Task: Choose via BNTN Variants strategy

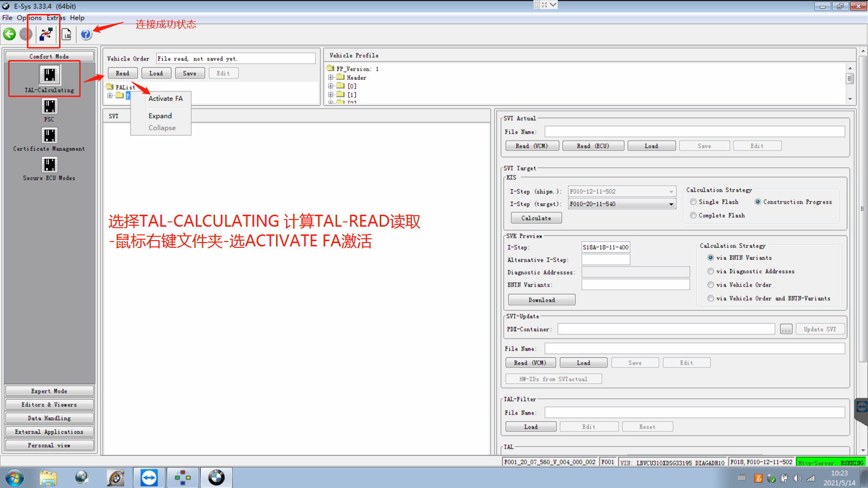Action: tap(711, 258)
